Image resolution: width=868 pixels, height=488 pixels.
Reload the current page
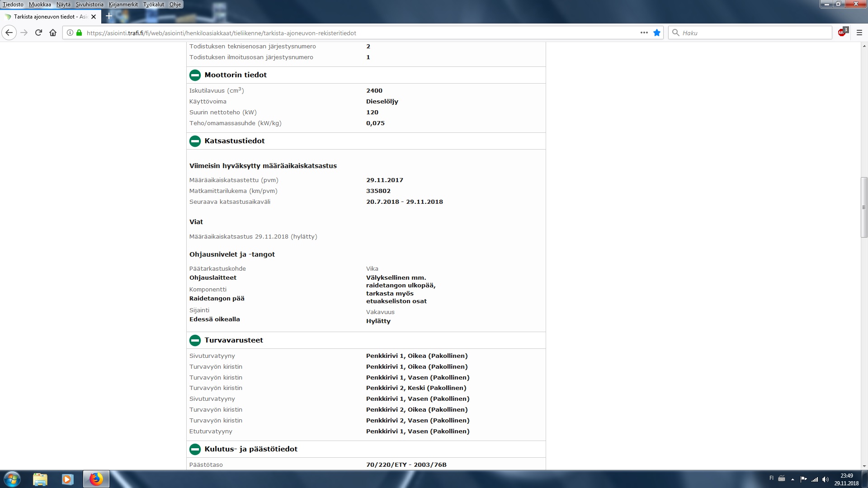(38, 33)
